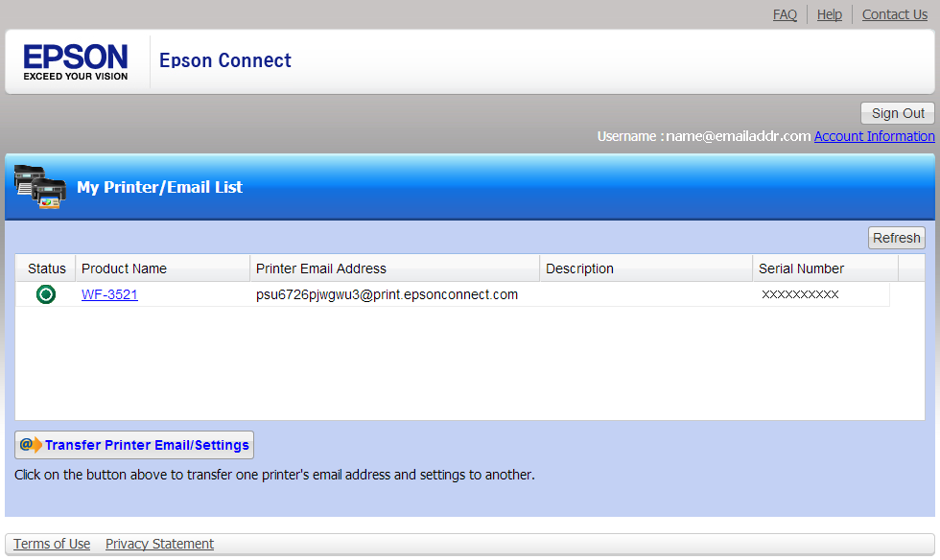Viewport: 940px width, 560px height.
Task: Sort by the Product Name column header
Action: click(124, 268)
